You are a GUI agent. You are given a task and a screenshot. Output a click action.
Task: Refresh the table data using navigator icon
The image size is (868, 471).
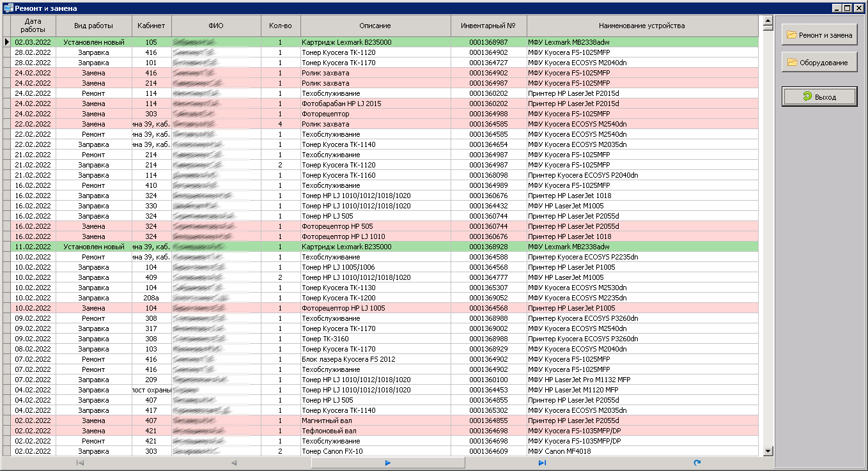tap(697, 463)
